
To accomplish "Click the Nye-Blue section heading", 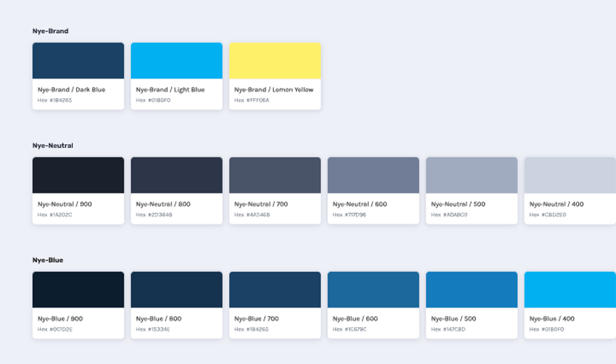I will pyautogui.click(x=48, y=260).
